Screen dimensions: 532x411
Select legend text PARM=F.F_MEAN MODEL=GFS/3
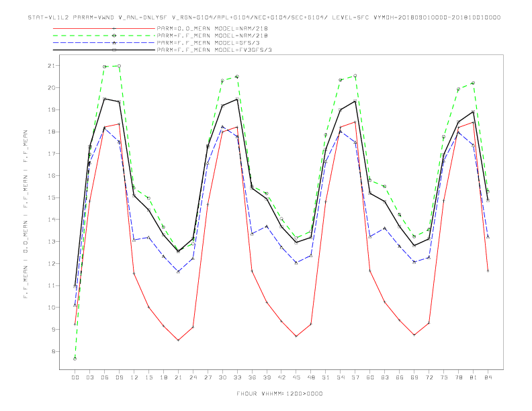(208, 43)
